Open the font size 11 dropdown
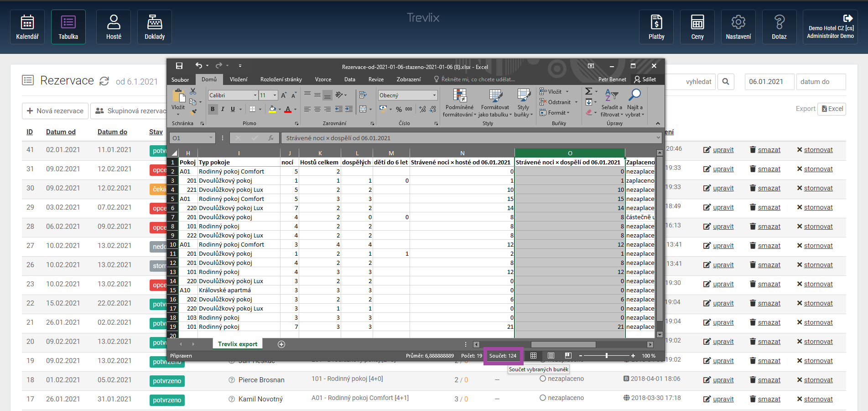The image size is (868, 411). [x=275, y=95]
